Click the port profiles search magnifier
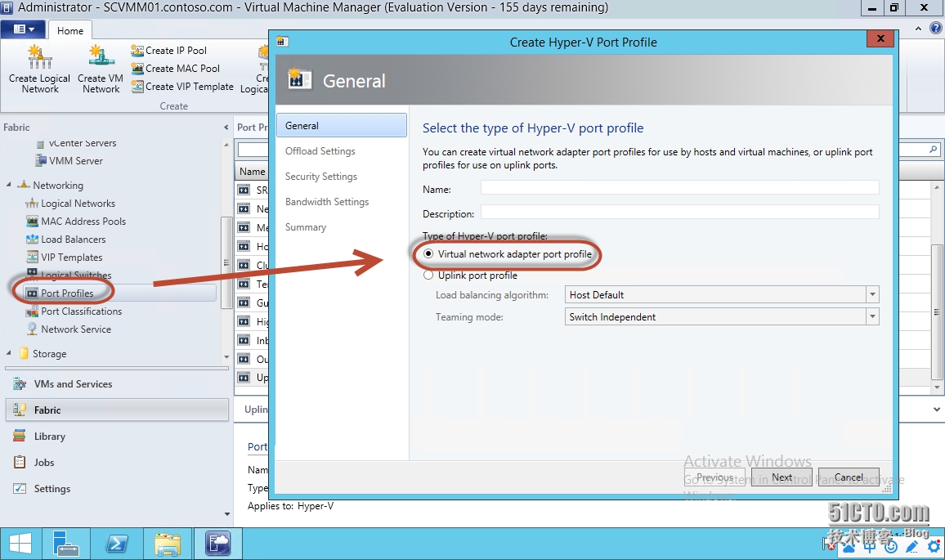 [x=933, y=149]
